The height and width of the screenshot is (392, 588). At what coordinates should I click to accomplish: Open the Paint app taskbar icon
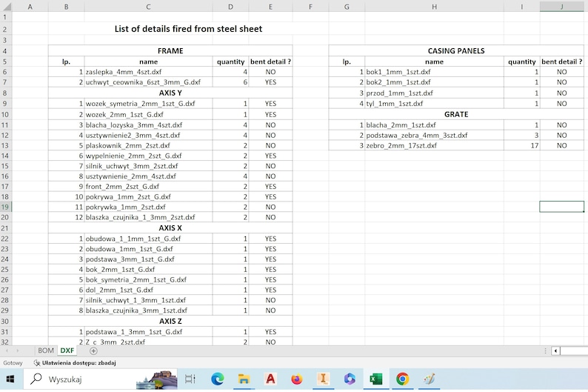click(429, 379)
